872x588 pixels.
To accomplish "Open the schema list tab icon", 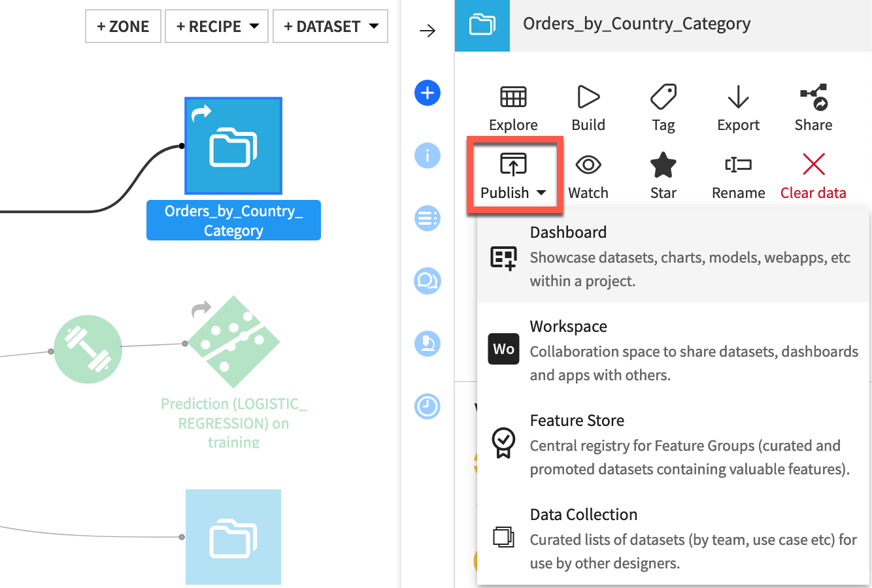I will [428, 218].
